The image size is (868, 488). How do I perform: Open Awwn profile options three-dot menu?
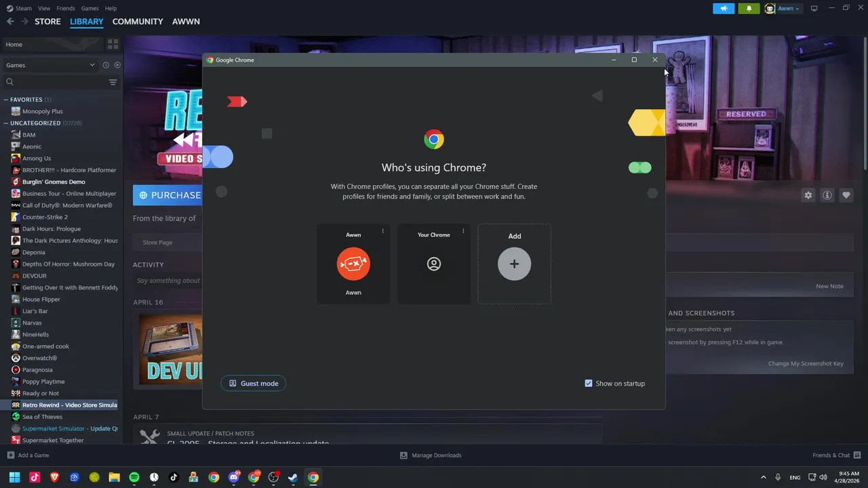coord(382,231)
